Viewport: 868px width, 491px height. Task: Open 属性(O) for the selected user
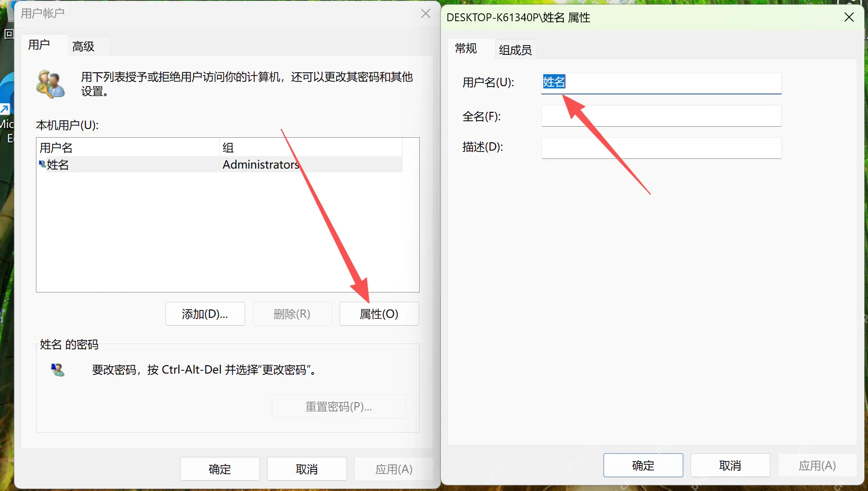click(x=379, y=314)
